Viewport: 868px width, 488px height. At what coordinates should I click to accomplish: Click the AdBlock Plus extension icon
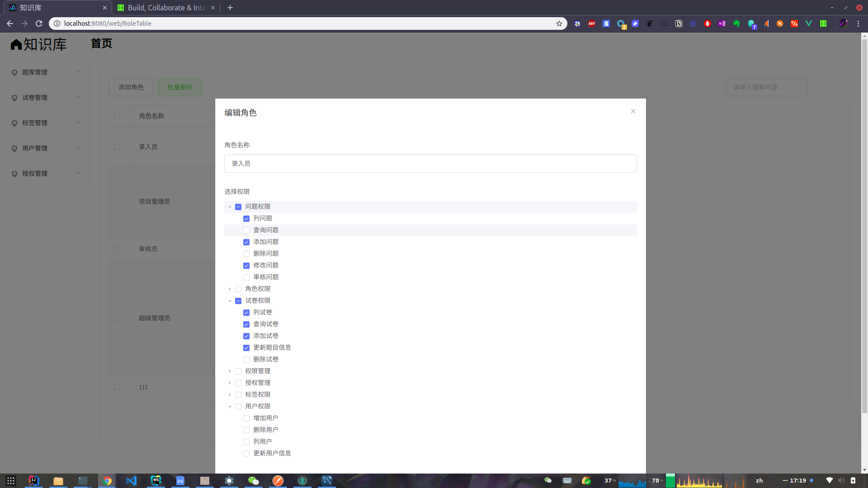click(592, 23)
